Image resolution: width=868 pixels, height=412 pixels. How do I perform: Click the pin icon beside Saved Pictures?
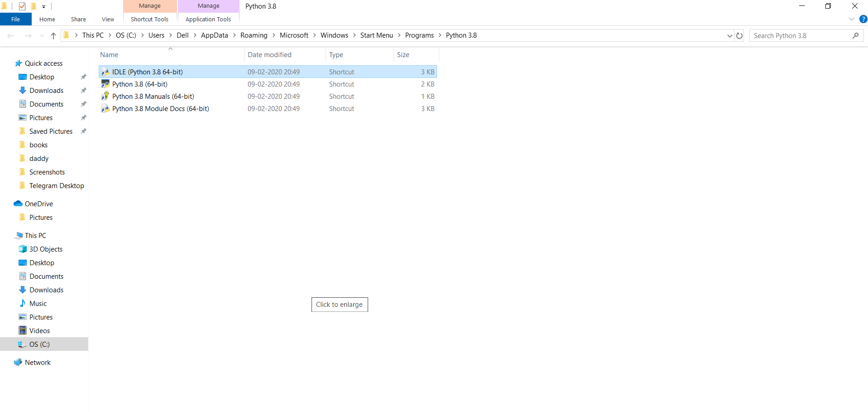pos(83,131)
